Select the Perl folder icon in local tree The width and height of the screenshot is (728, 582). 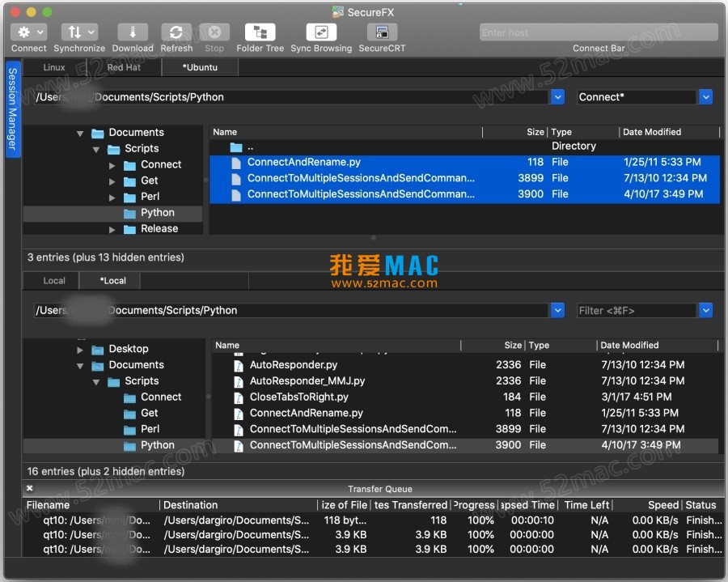coord(130,430)
